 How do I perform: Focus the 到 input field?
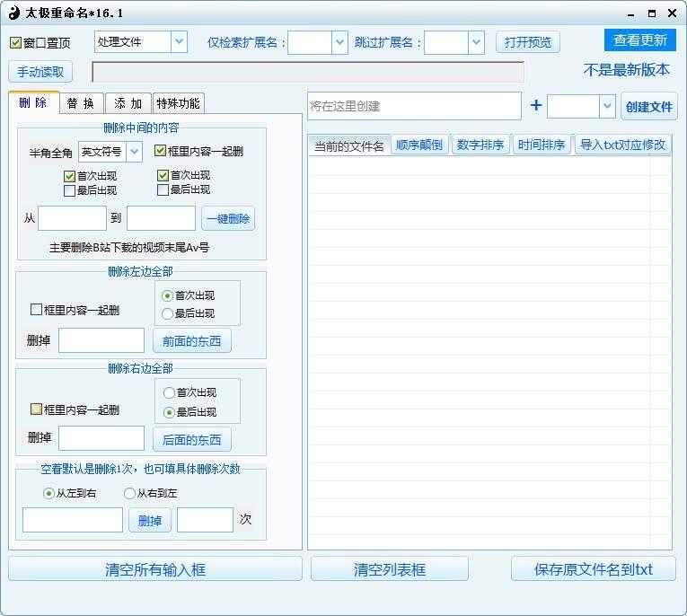click(x=162, y=218)
